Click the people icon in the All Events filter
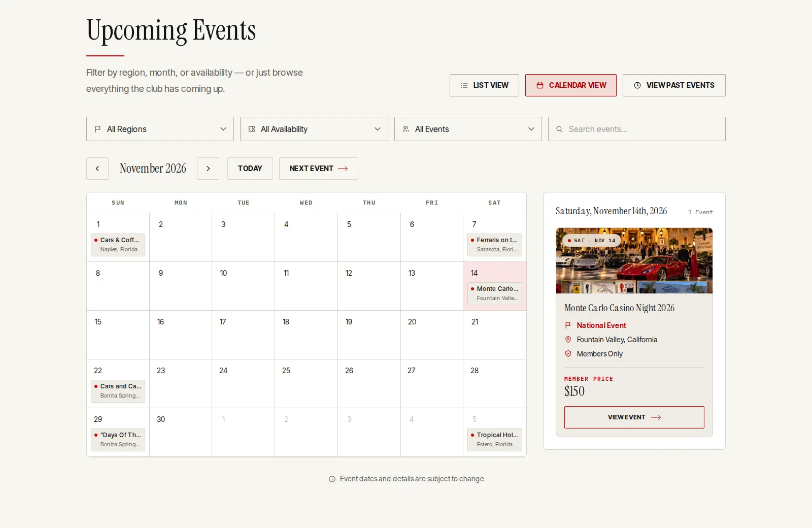Image resolution: width=812 pixels, height=528 pixels. tap(406, 129)
